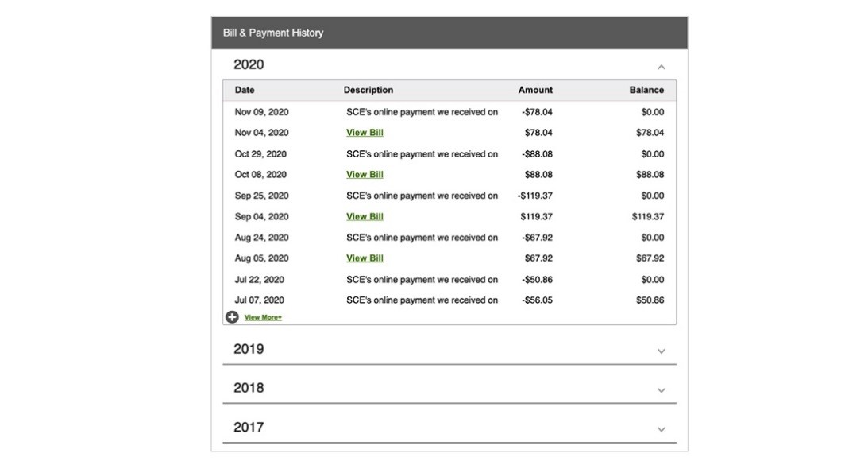868x465 pixels.
Task: Expand the 2018 chevron arrow
Action: tap(661, 390)
